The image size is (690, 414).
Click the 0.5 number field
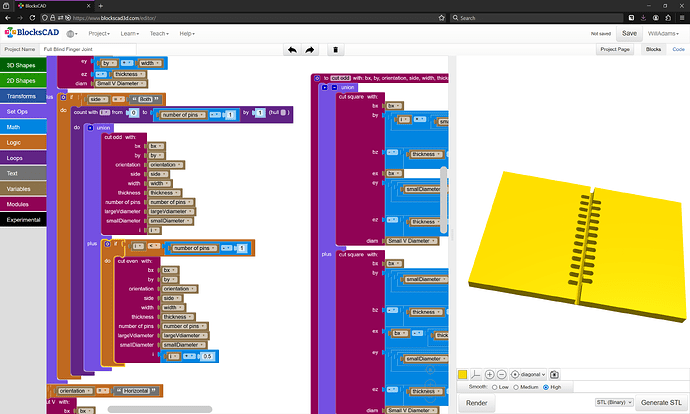pyautogui.click(x=207, y=356)
